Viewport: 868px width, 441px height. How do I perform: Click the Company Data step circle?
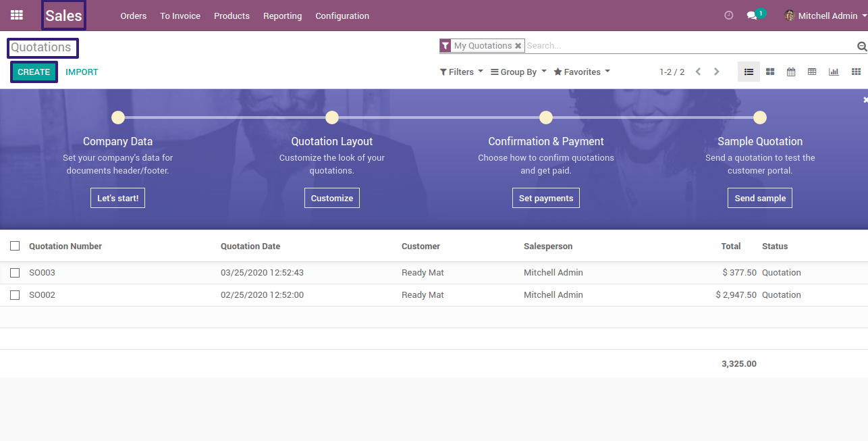118,118
